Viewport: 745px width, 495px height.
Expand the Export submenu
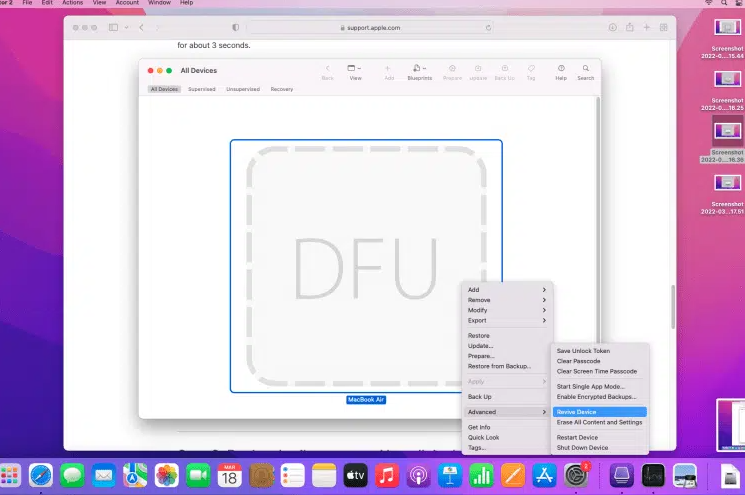click(x=507, y=320)
